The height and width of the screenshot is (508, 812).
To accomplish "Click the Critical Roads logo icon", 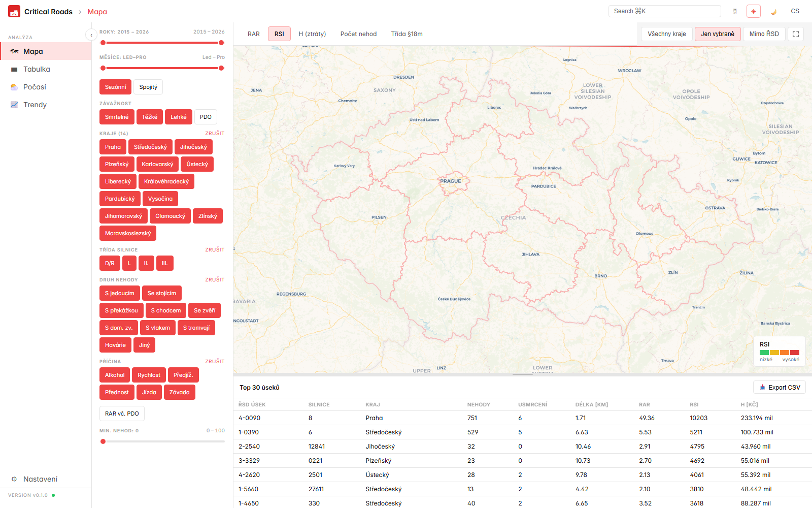I will tap(14, 11).
